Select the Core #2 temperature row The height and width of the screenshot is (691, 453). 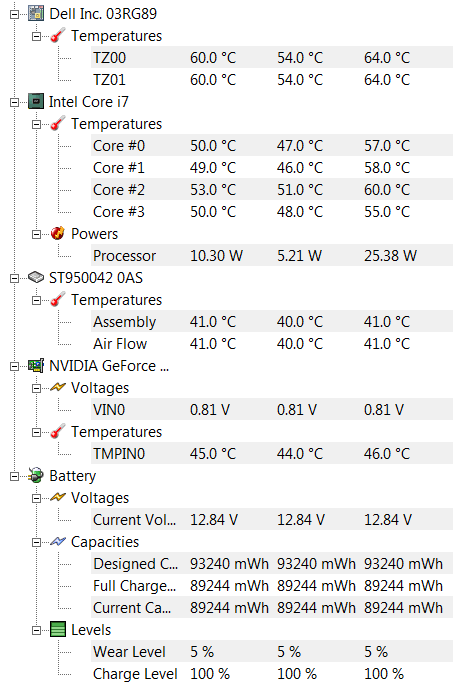click(x=272, y=189)
